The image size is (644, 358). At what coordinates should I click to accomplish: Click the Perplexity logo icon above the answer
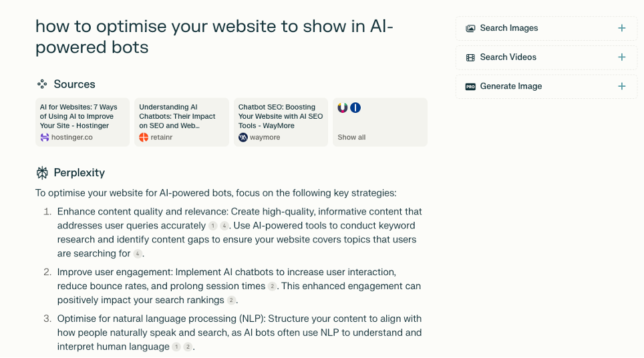point(42,173)
